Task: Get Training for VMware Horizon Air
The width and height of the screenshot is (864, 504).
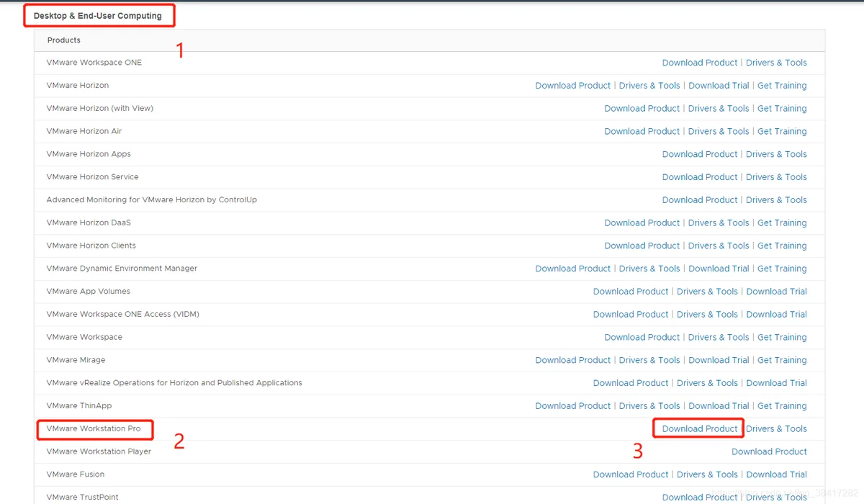Action: 782,131
